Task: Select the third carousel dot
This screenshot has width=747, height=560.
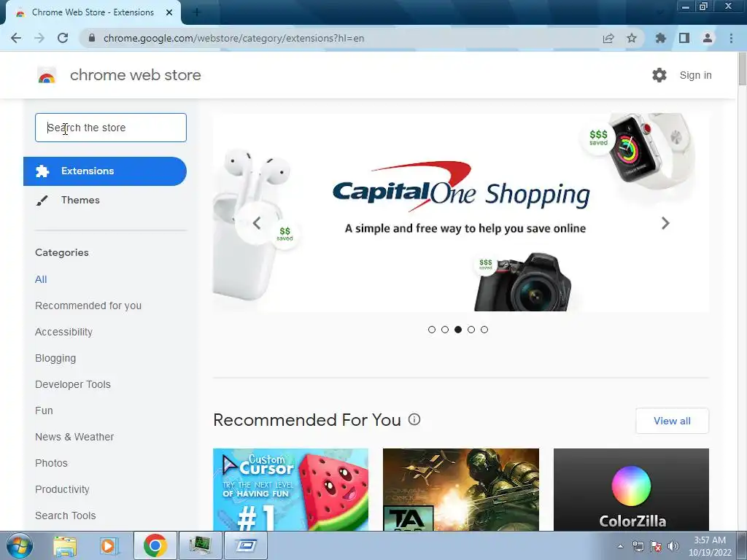Action: coord(458,330)
